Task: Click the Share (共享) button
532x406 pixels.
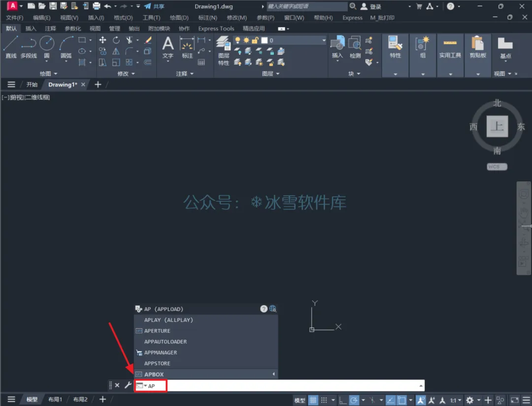Action: point(154,6)
